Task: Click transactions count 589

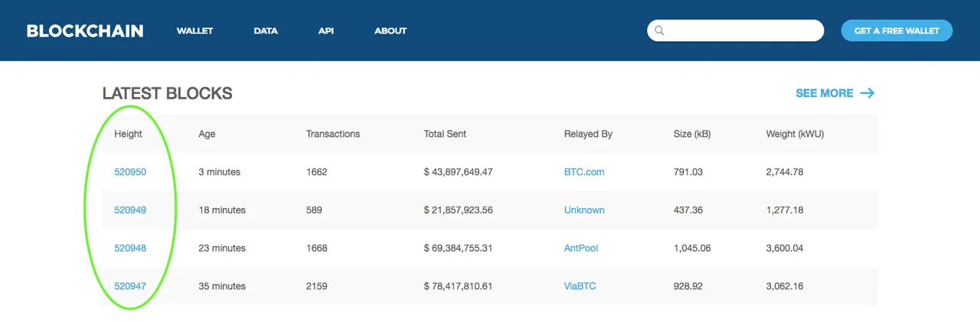Action: 314,210
